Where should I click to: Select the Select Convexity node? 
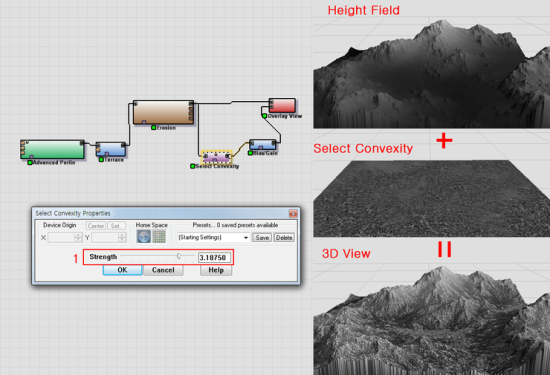216,158
